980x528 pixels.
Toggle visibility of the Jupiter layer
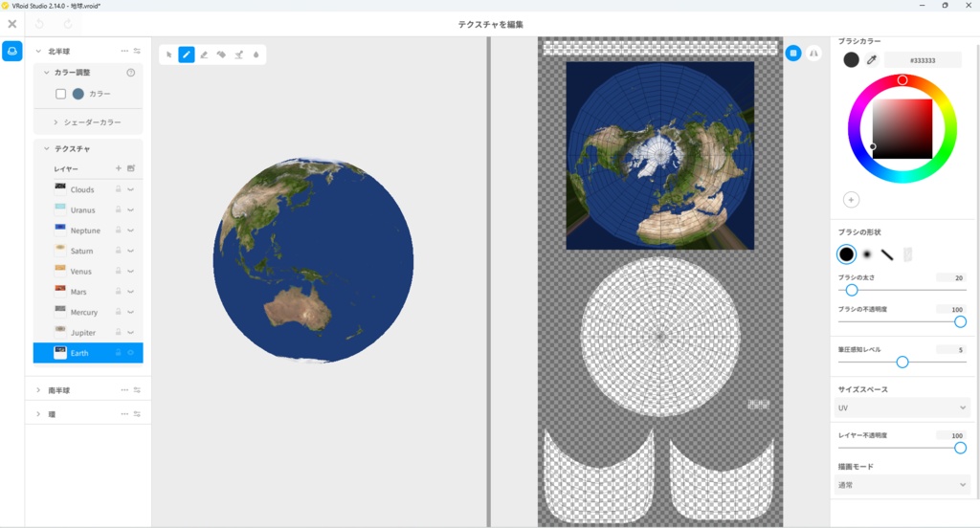click(x=130, y=333)
